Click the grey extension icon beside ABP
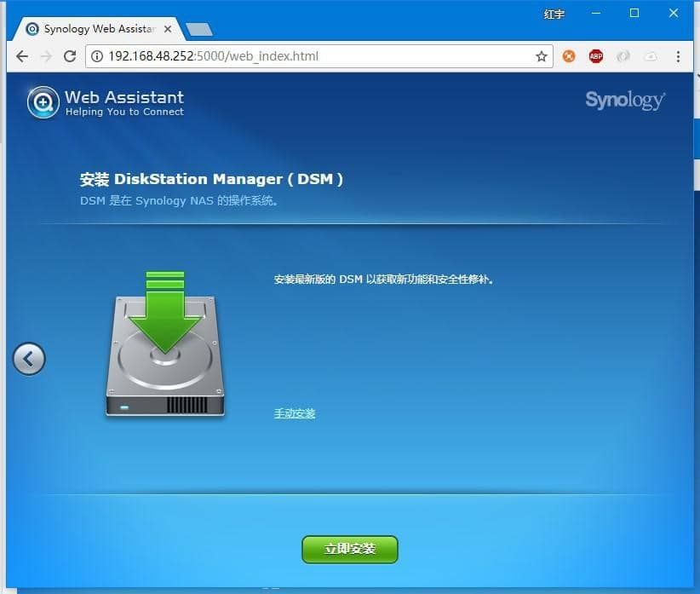The height and width of the screenshot is (594, 700). tap(623, 56)
